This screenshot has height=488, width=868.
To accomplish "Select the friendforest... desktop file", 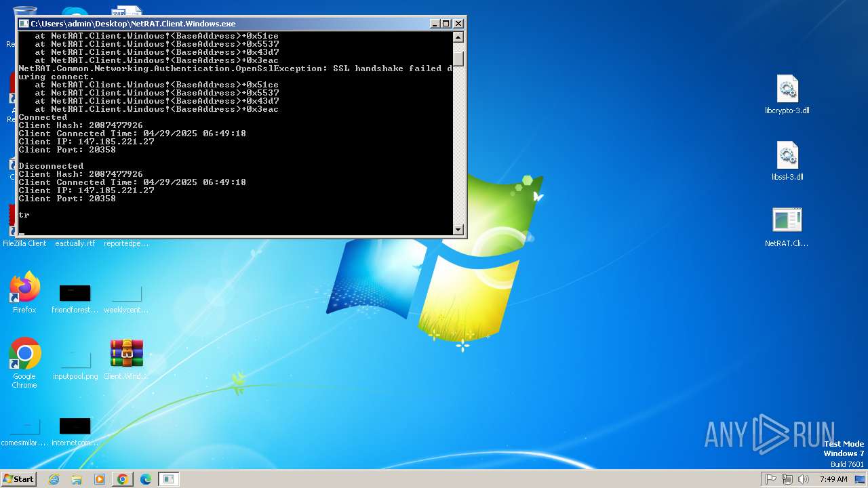I will tap(75, 298).
